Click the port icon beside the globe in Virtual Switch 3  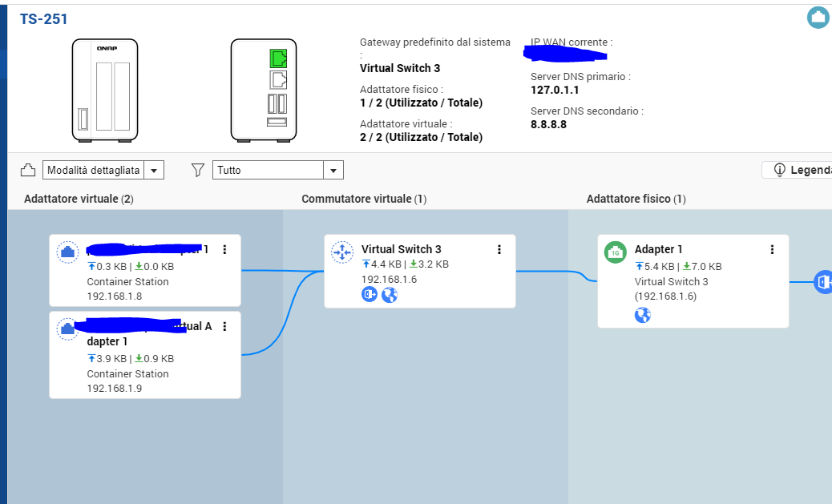coord(370,295)
